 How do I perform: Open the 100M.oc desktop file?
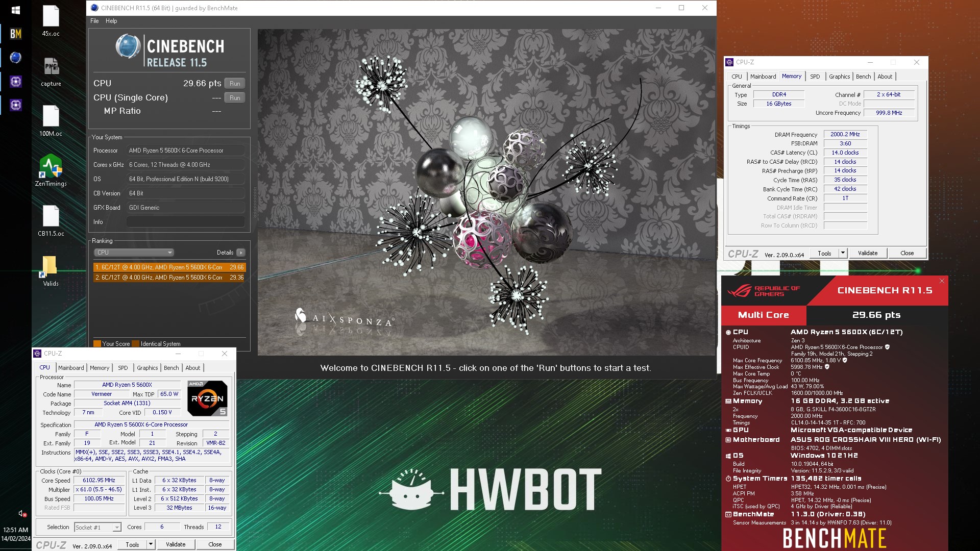click(51, 121)
